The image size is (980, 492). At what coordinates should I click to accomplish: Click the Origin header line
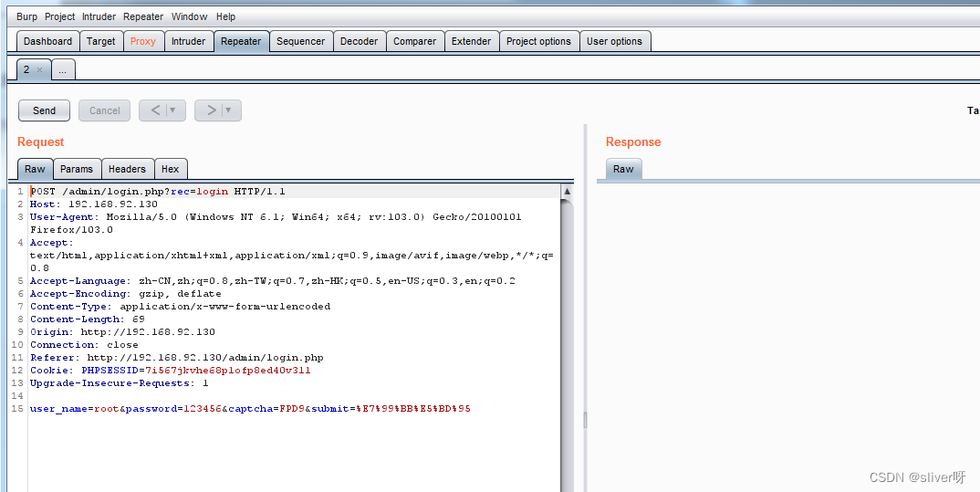click(122, 332)
